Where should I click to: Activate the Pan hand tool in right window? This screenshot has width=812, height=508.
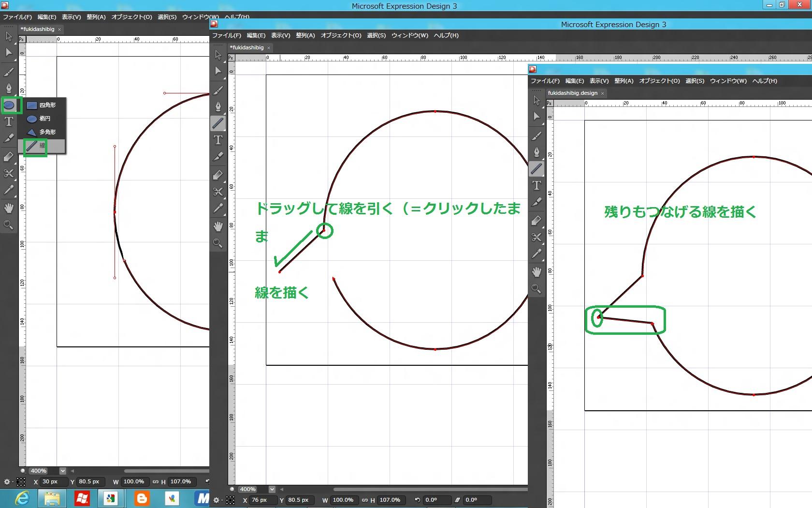[536, 272]
